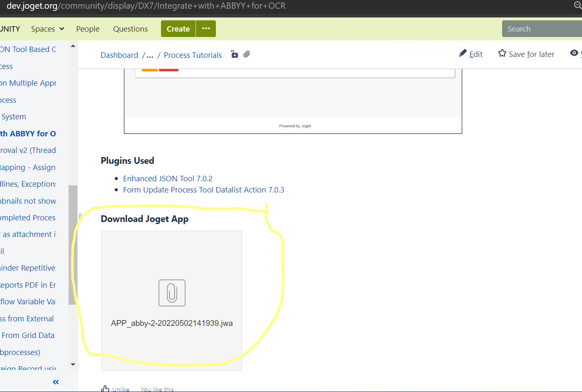Click the 'Powered by Joget' footer text
The width and height of the screenshot is (582, 392).
295,126
